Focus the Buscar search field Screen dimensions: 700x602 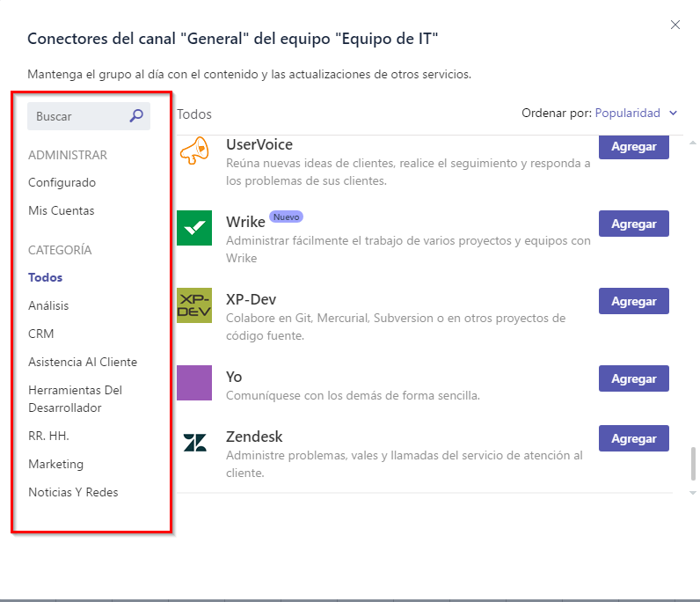[x=89, y=116]
